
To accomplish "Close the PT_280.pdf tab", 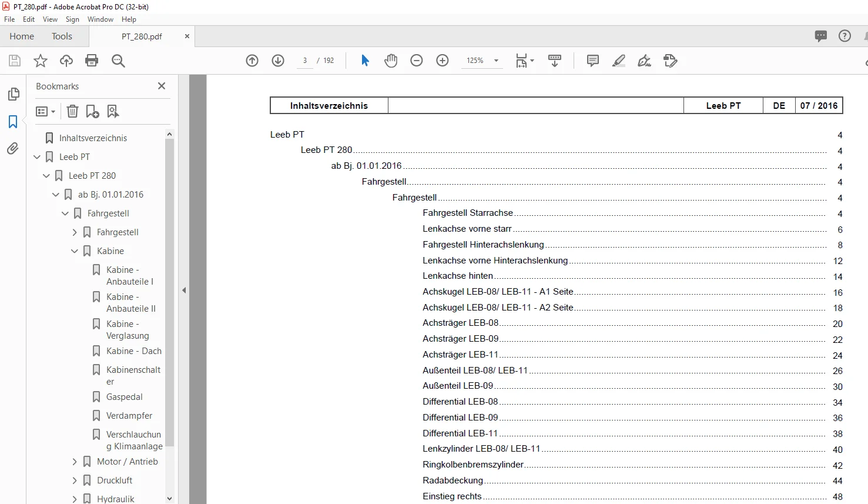I will [x=187, y=36].
